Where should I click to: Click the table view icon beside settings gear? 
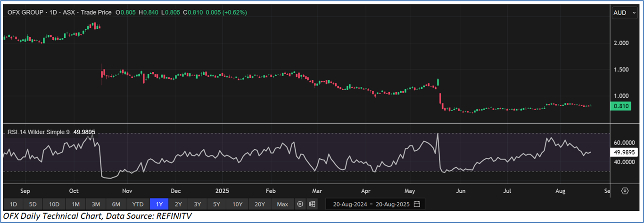tap(312, 204)
